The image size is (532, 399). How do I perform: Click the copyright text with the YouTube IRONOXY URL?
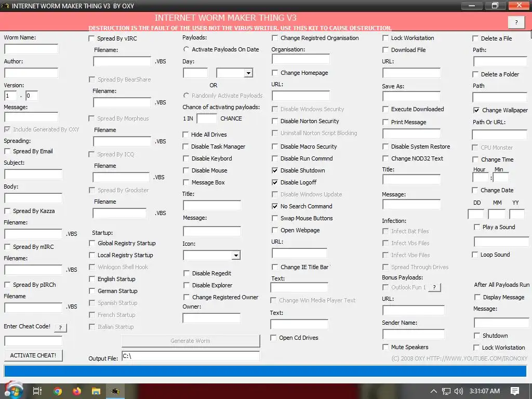(x=459, y=358)
